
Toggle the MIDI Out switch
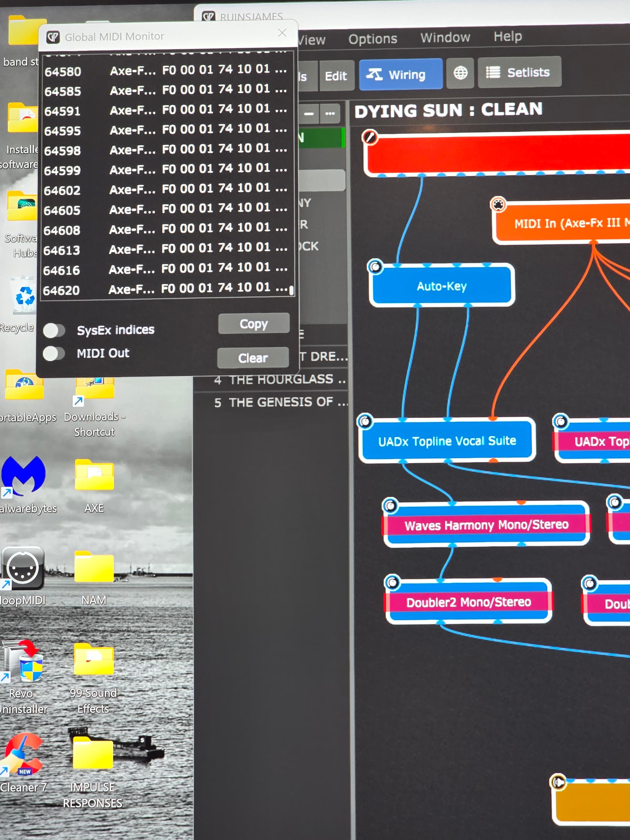(54, 353)
